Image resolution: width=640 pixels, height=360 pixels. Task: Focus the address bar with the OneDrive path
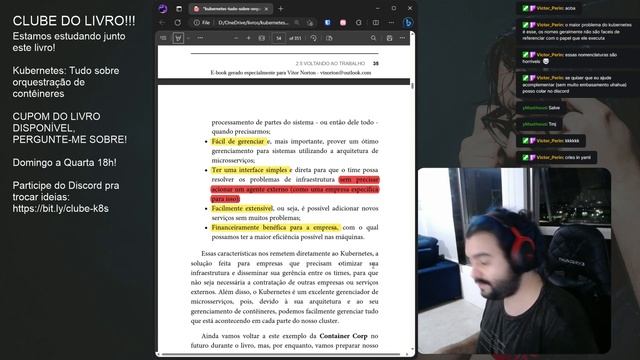[x=253, y=23]
